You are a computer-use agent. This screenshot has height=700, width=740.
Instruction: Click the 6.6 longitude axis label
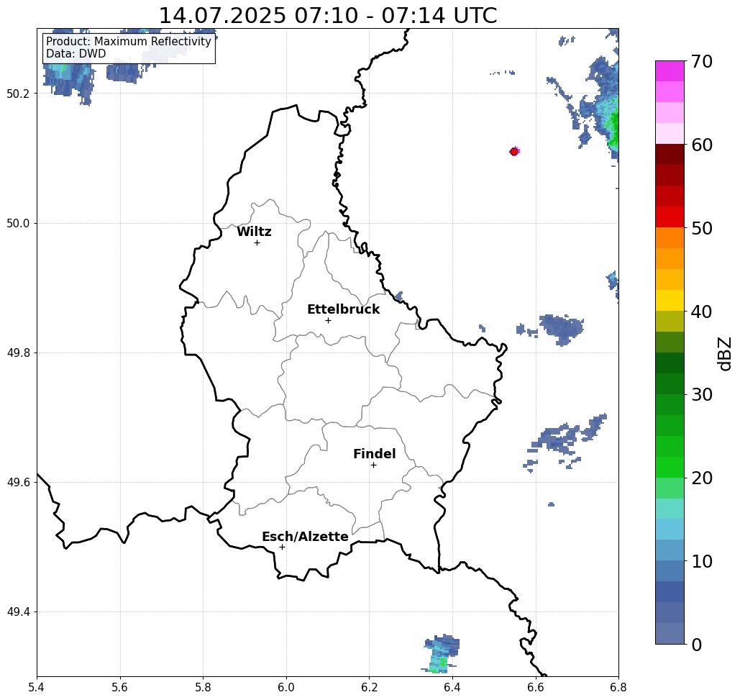(536, 687)
